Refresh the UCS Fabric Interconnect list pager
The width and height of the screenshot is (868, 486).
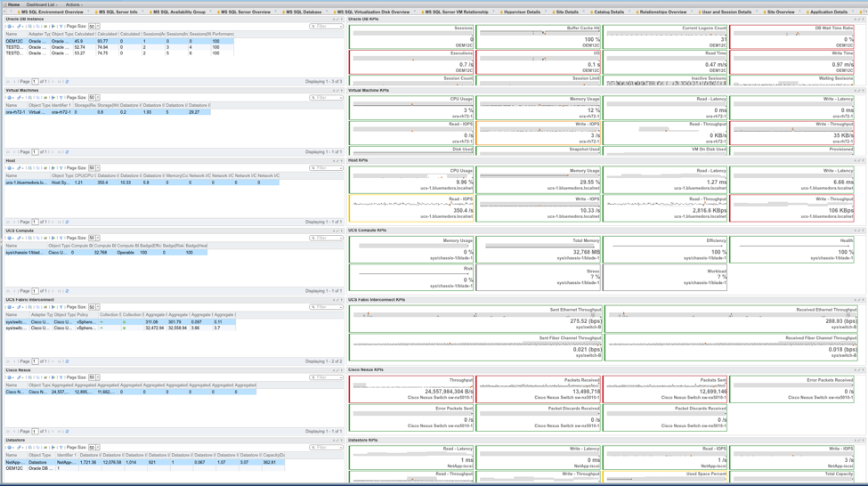(x=67, y=361)
